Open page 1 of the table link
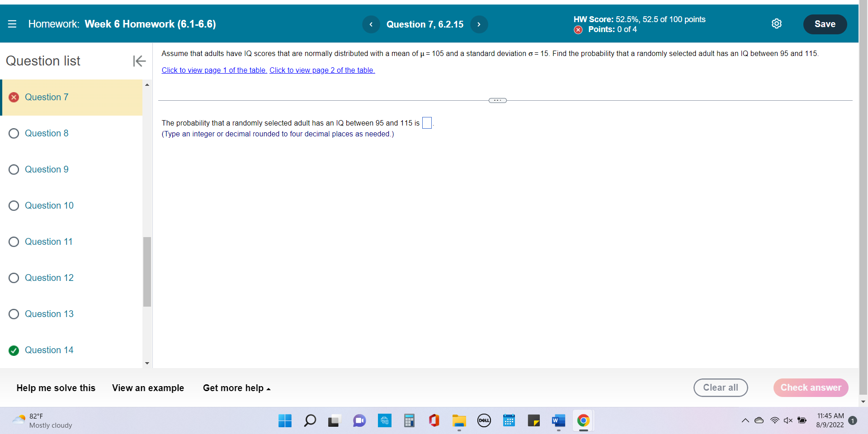 click(x=214, y=70)
